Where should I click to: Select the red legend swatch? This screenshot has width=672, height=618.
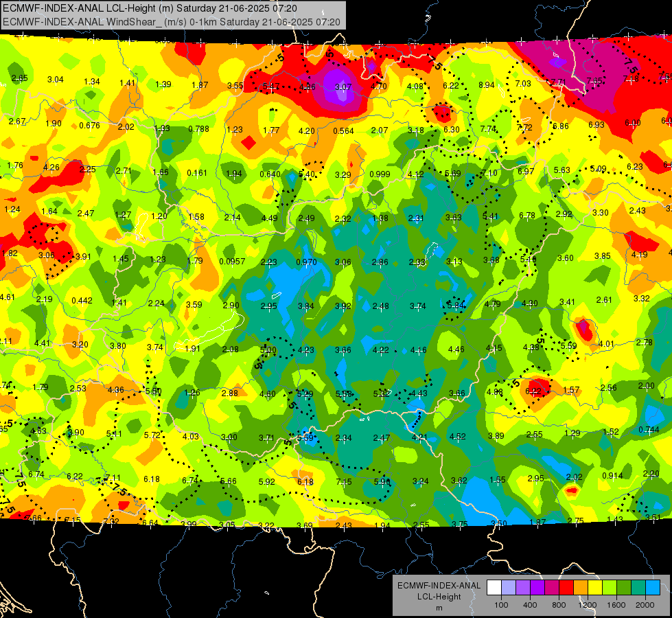566,588
